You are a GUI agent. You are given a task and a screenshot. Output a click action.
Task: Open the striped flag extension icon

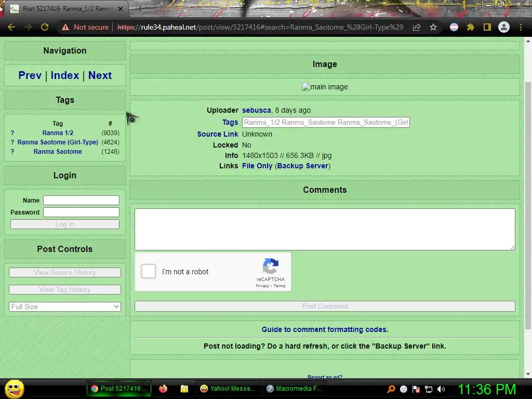click(x=454, y=27)
